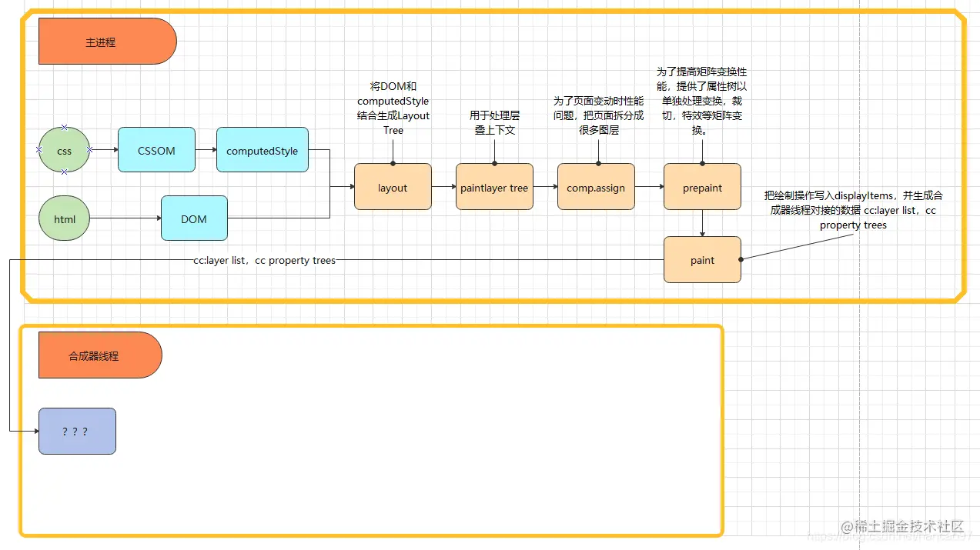The width and height of the screenshot is (980, 550).
Task: Select the green css circle node
Action: 65,150
